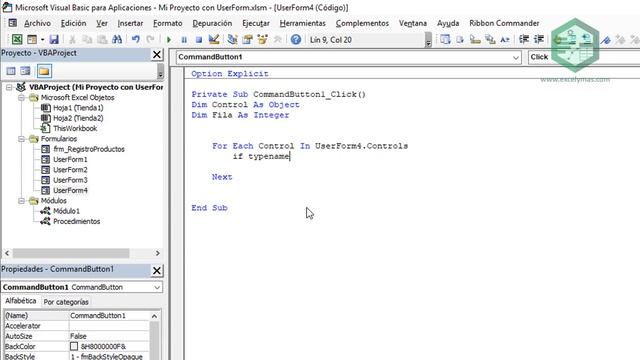Open the Herramientas menu
This screenshot has height=360, width=640.
[302, 23]
